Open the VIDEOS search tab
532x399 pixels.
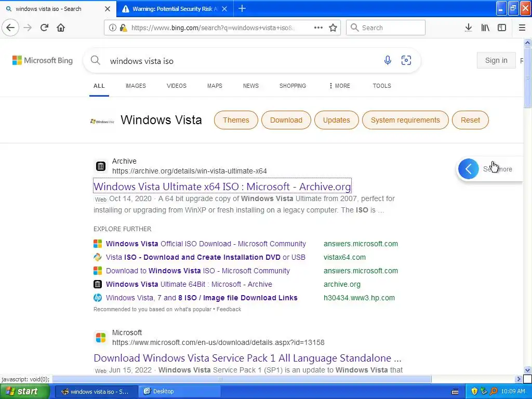pyautogui.click(x=177, y=86)
